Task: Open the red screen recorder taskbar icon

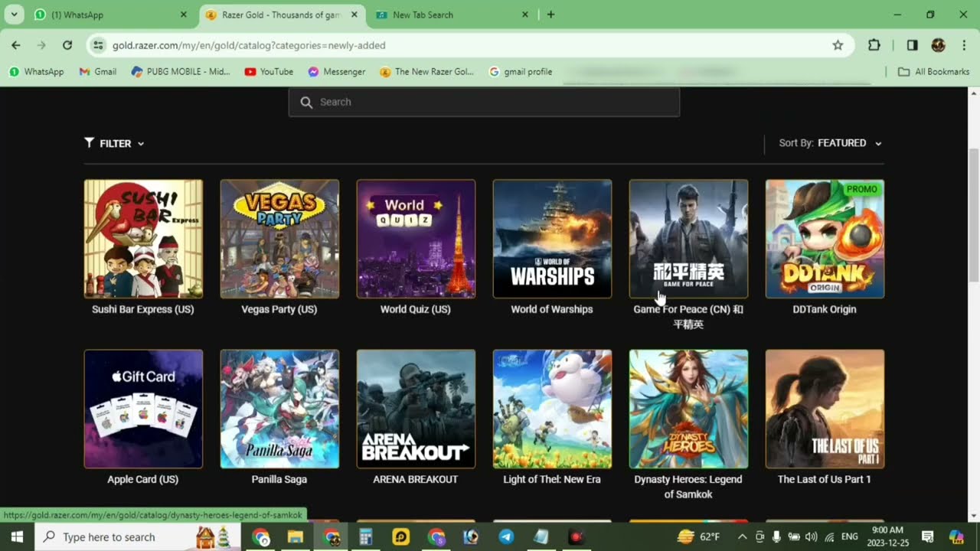Action: coord(576,537)
